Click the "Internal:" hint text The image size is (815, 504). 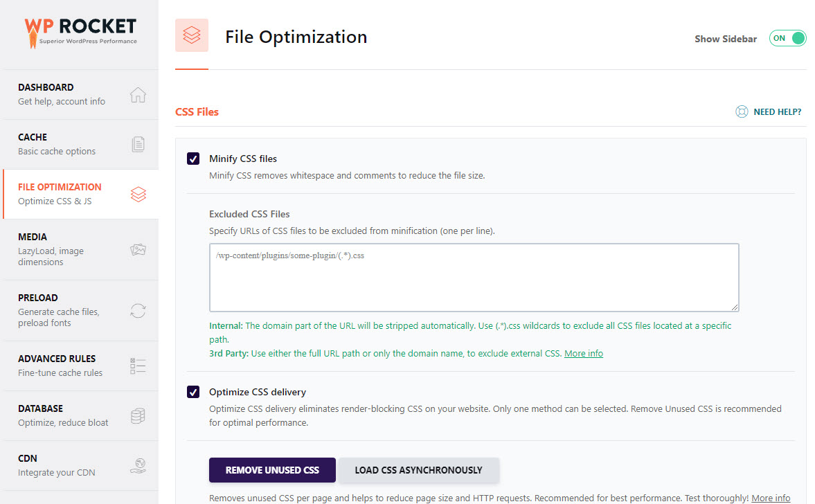tap(226, 326)
